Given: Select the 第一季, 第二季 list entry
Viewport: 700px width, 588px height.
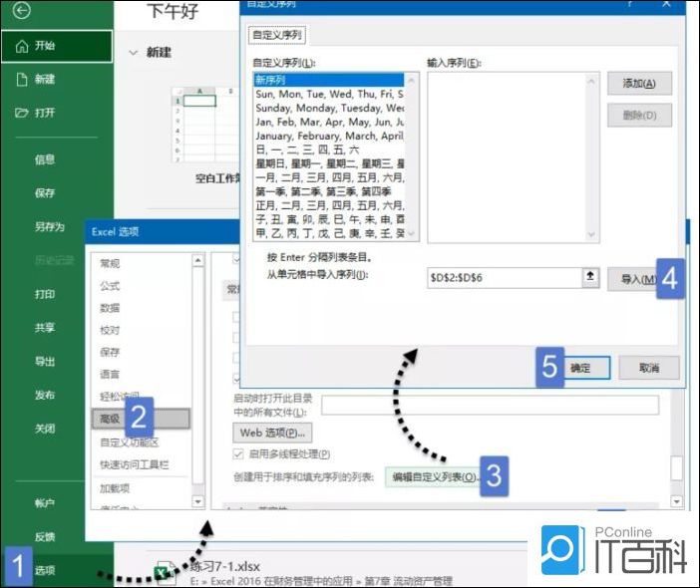Looking at the screenshot, I should pos(329,191).
